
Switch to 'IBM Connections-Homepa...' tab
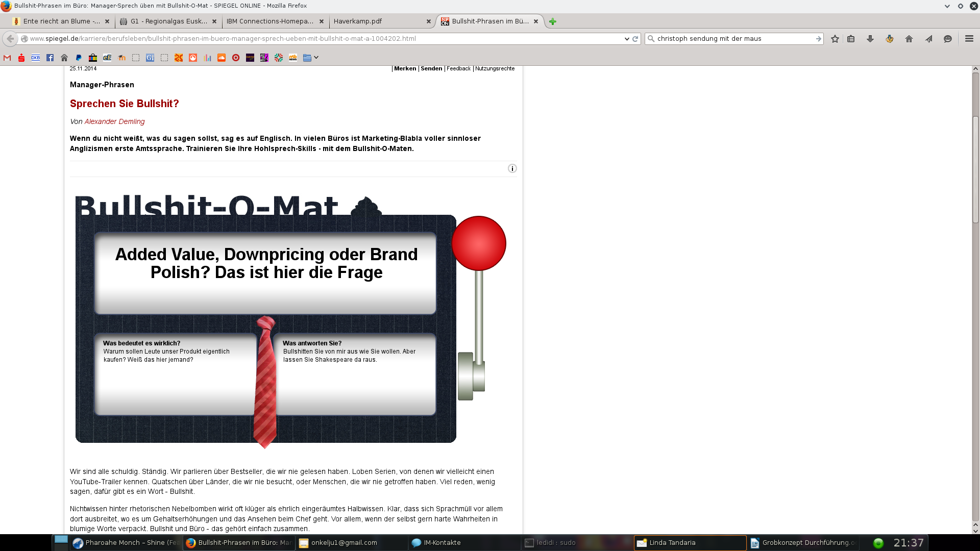[276, 21]
